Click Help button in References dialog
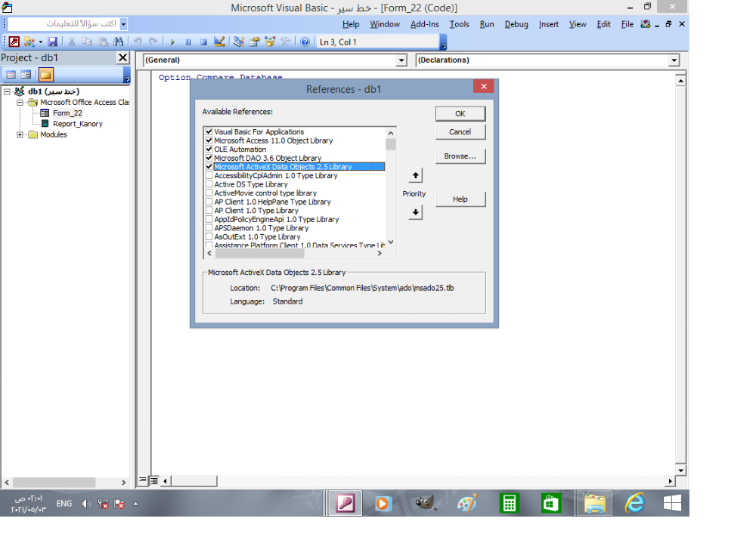This screenshot has height=534, width=756. 460,199
